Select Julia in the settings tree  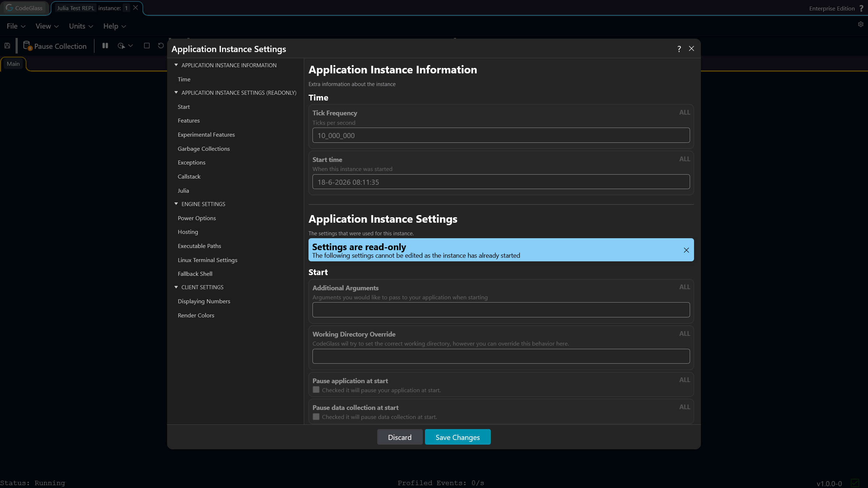tap(183, 191)
